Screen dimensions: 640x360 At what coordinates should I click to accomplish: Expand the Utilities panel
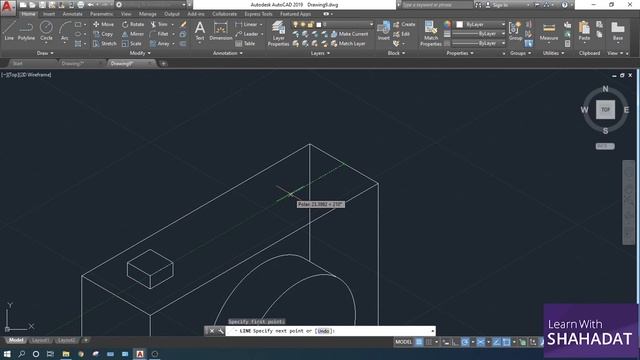pyautogui.click(x=553, y=53)
